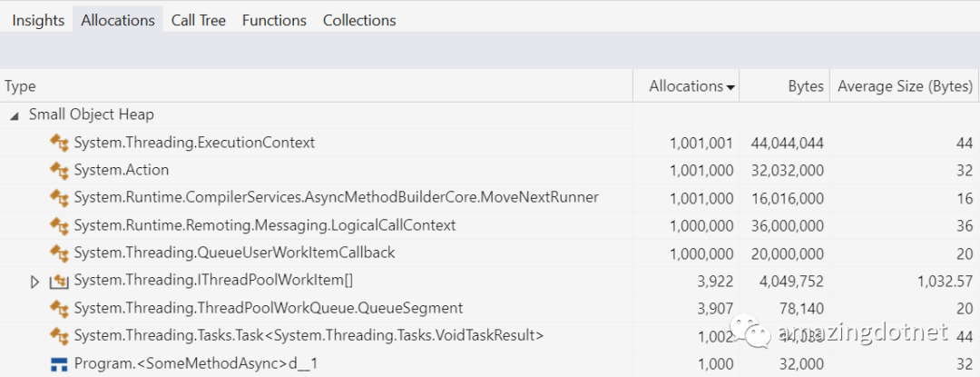The image size is (980, 377).
Task: Sort by the Bytes column header
Action: coord(806,86)
